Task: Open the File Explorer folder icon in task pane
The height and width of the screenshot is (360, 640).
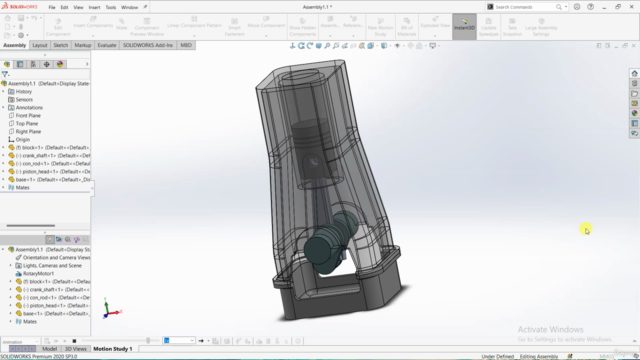Action: click(634, 93)
